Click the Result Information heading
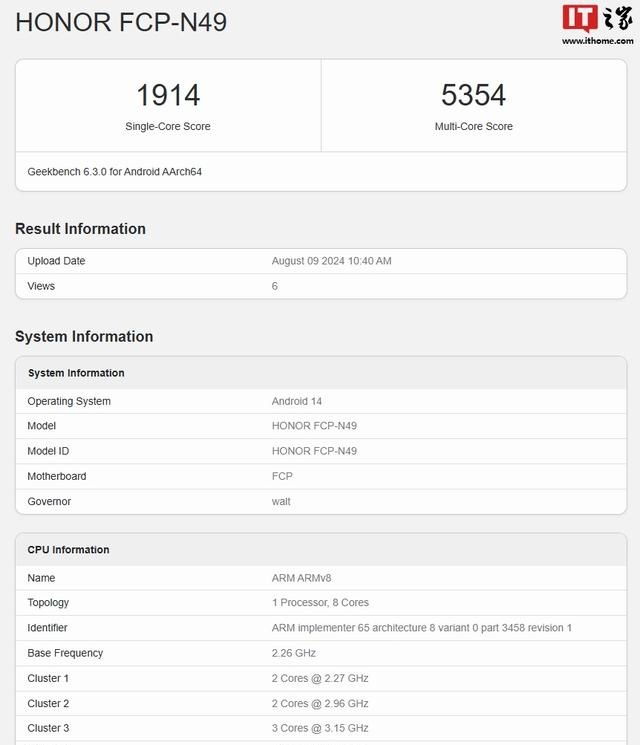This screenshot has width=640, height=745. [80, 229]
